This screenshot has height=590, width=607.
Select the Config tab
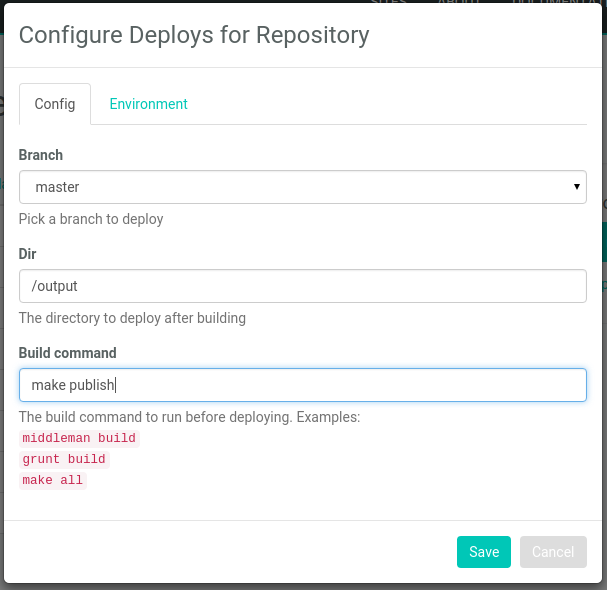pos(55,104)
